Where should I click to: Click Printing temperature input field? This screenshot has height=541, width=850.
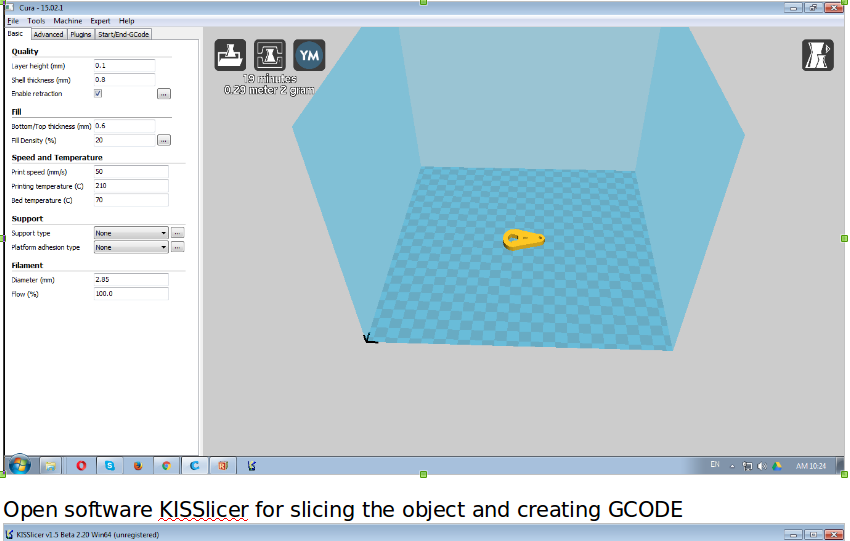click(x=131, y=186)
